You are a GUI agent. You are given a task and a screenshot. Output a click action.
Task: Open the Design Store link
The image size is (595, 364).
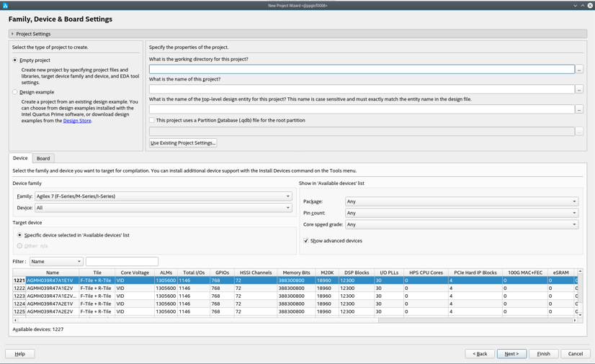[77, 121]
